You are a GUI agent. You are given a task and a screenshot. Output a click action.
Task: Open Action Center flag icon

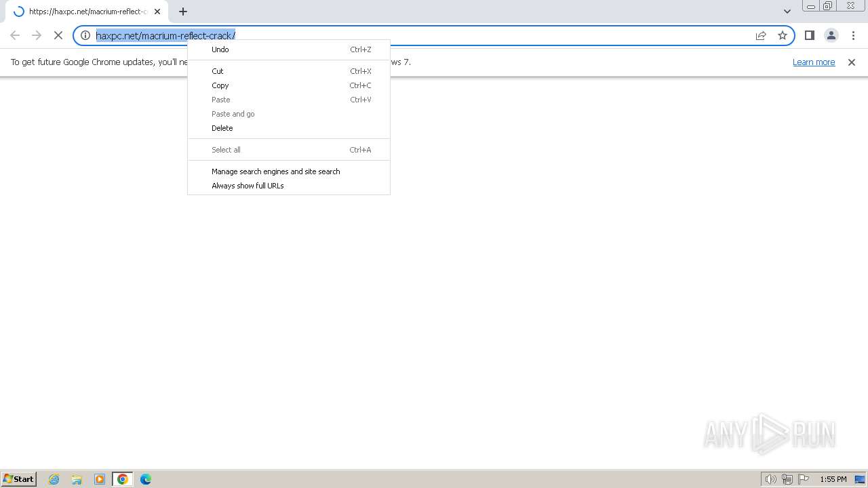point(804,479)
